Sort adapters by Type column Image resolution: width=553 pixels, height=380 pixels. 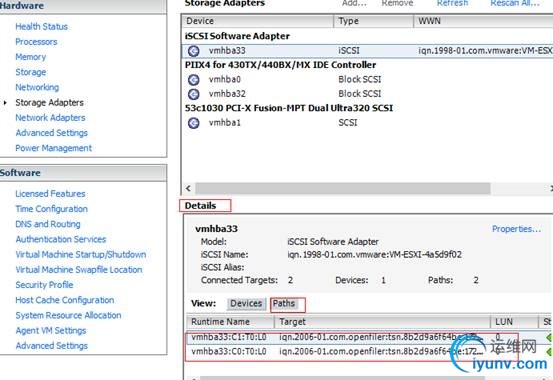tap(373, 21)
